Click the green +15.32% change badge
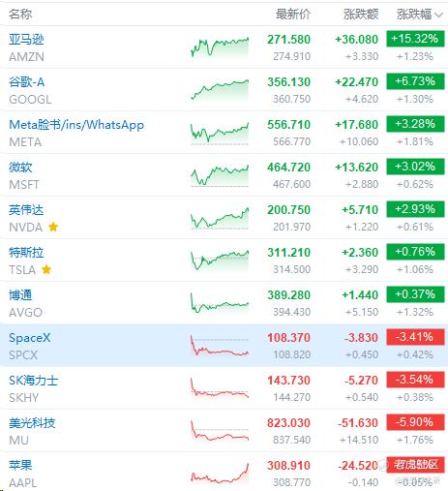 (x=415, y=39)
